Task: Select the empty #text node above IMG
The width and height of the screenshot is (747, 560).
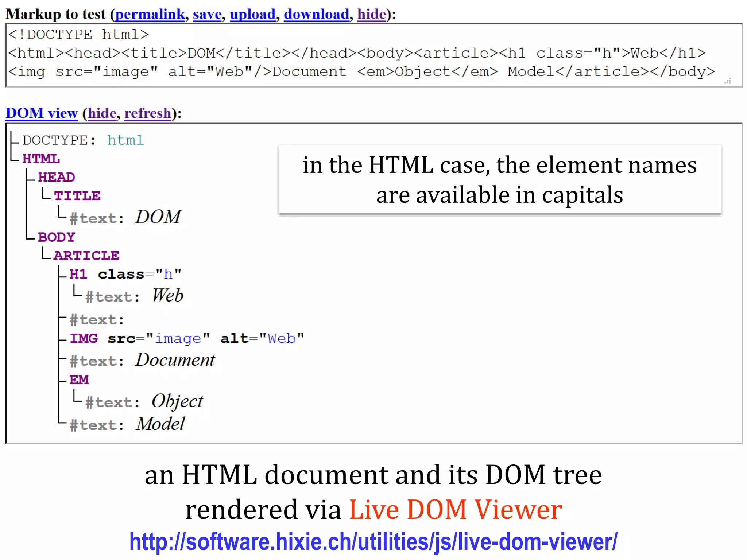Action: point(97,320)
